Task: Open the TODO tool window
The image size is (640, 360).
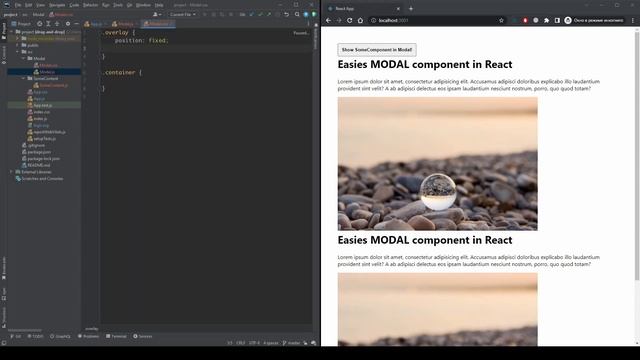Action: click(35, 336)
